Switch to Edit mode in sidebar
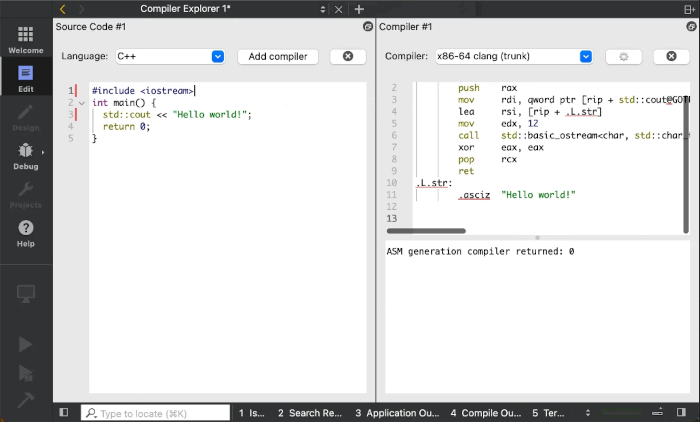The width and height of the screenshot is (700, 422). click(x=26, y=77)
